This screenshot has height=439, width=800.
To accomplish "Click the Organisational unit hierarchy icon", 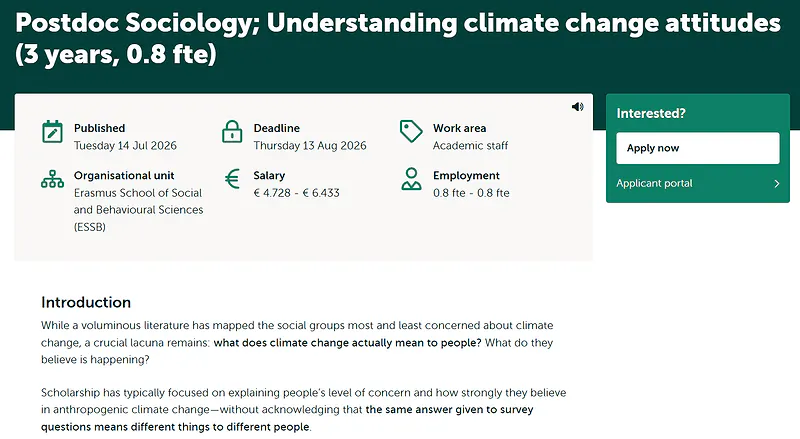I will tap(53, 179).
